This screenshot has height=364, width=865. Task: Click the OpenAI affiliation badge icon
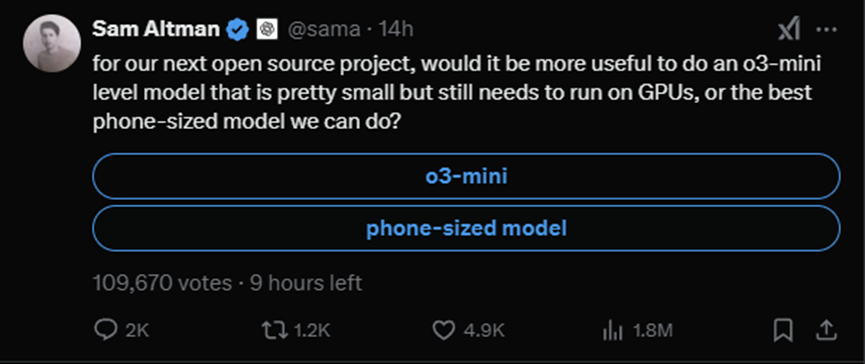point(267,29)
